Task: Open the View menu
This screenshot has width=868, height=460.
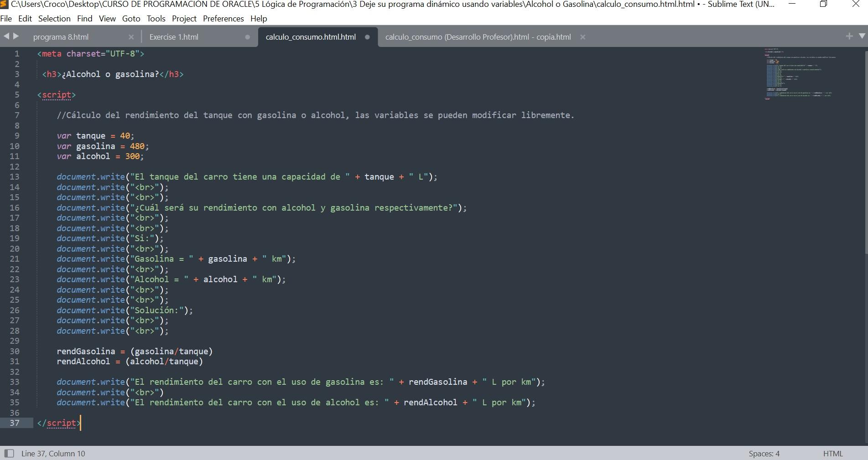Action: (x=107, y=19)
